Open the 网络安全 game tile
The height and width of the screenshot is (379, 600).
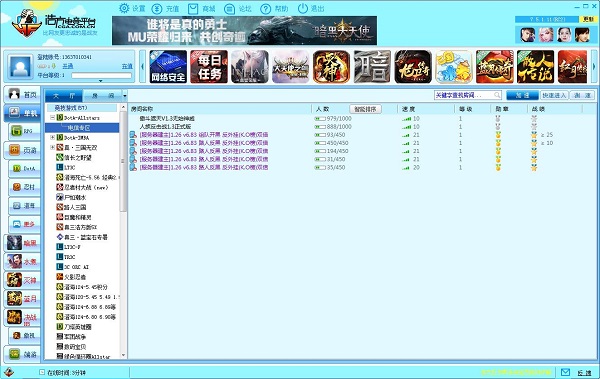(168, 67)
